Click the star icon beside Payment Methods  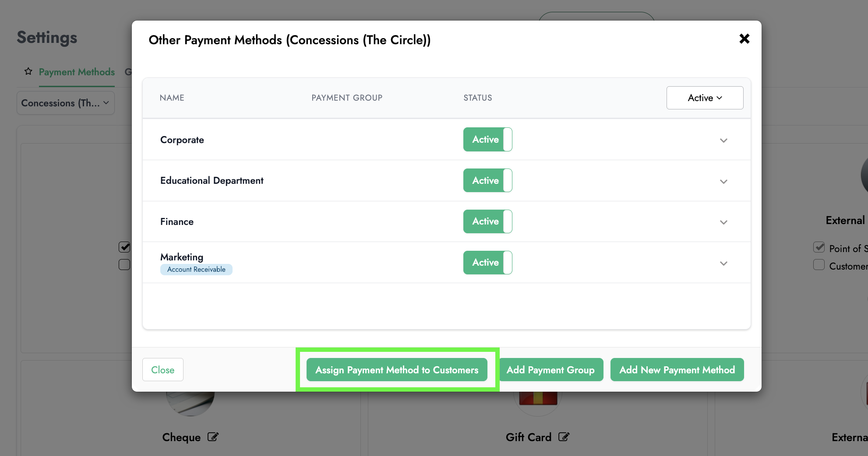[x=28, y=71]
